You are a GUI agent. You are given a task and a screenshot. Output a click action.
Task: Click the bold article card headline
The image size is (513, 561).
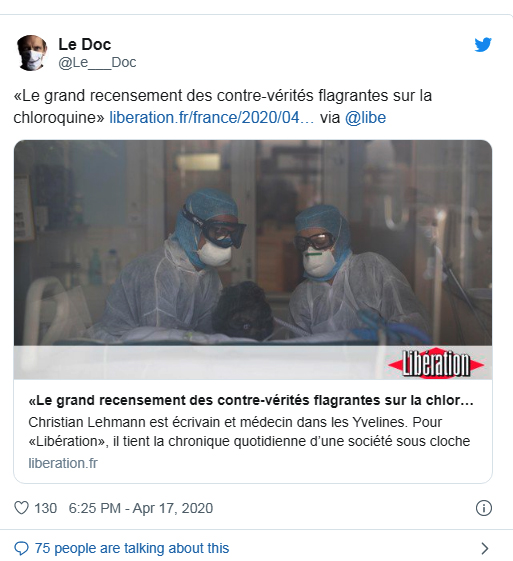(x=251, y=400)
